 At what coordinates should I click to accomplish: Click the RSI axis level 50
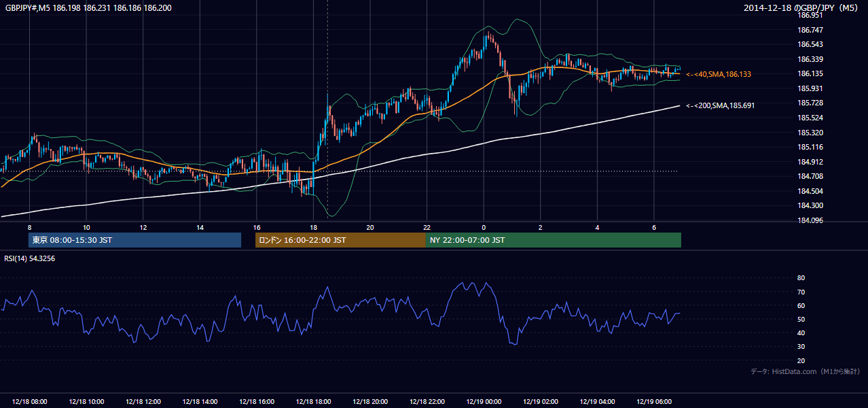[x=801, y=319]
